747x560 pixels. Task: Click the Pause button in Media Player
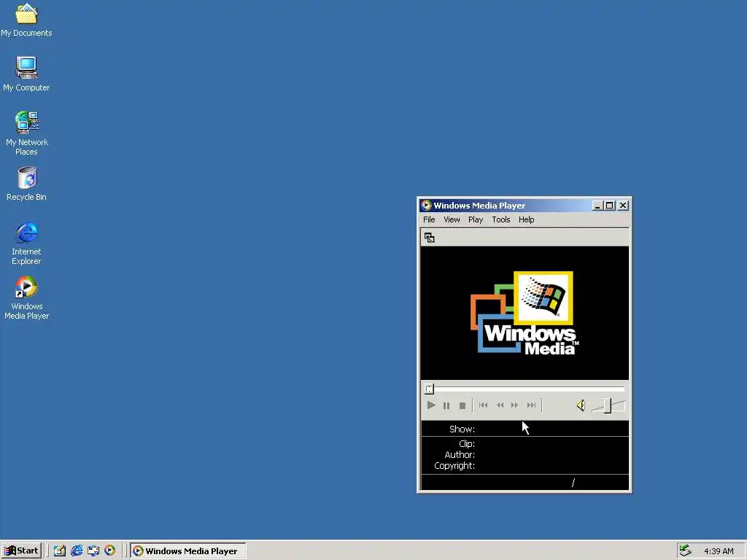446,405
